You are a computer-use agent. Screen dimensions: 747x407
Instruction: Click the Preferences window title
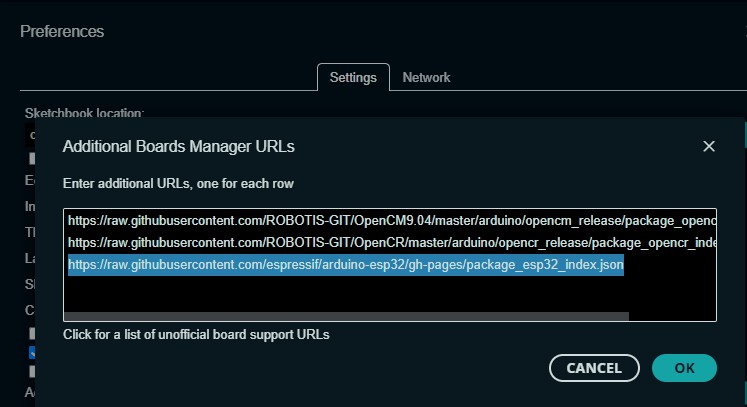pyautogui.click(x=62, y=31)
